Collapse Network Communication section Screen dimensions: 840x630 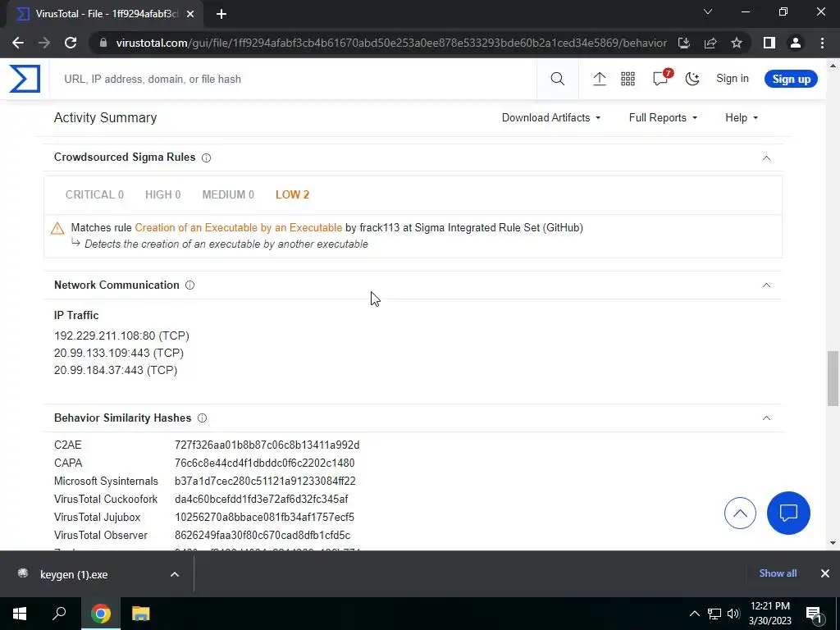(x=766, y=285)
